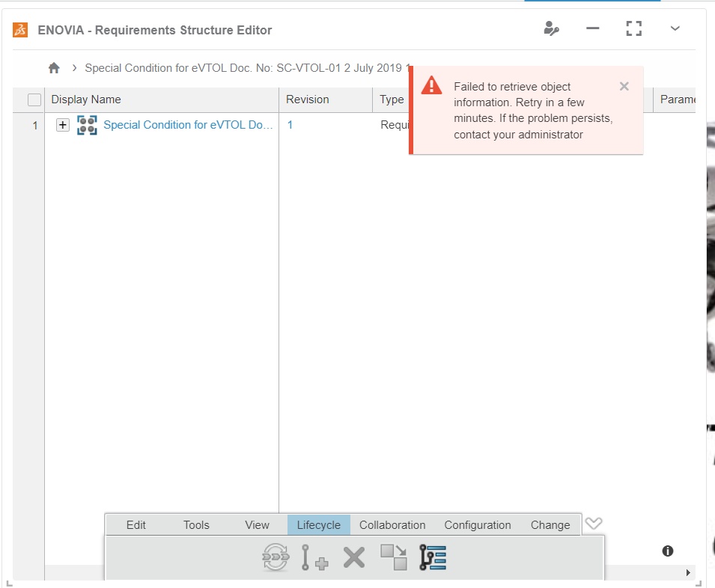Click the Parame column header
Image resolution: width=715 pixels, height=588 pixels.
[x=678, y=99]
